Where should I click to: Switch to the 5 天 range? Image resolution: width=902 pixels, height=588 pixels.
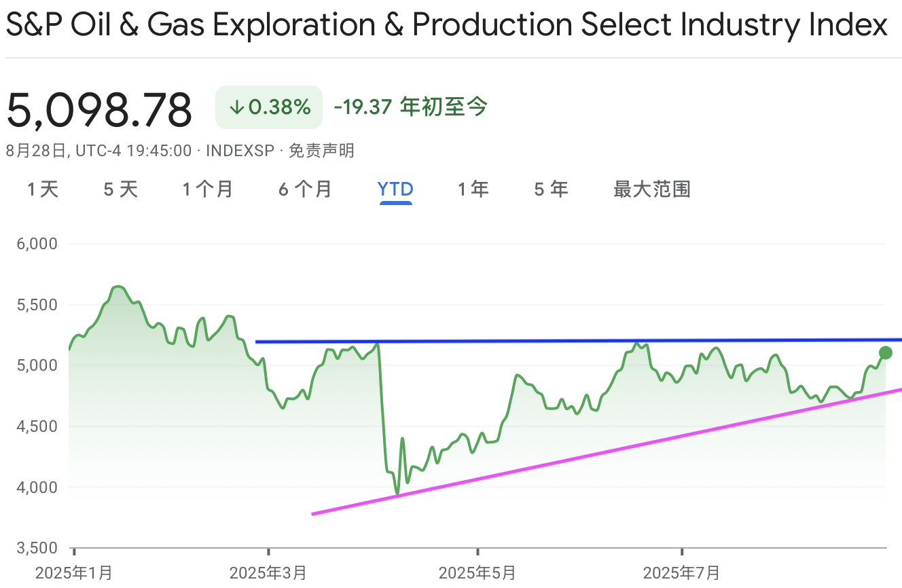121,189
